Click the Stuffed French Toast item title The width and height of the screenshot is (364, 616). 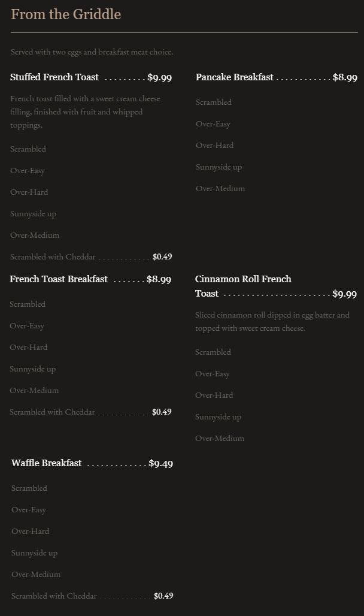tap(54, 77)
